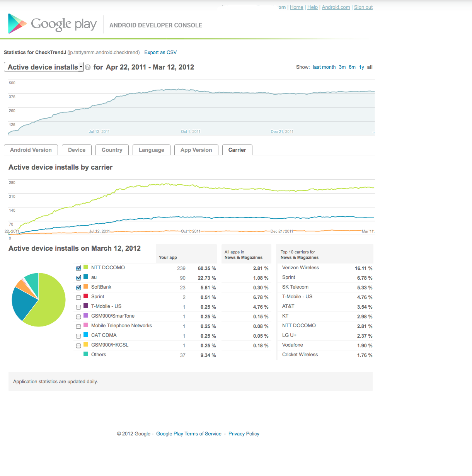Image resolution: width=472 pixels, height=476 pixels.
Task: Click the Google Play logo triangle icon
Action: pyautogui.click(x=17, y=24)
